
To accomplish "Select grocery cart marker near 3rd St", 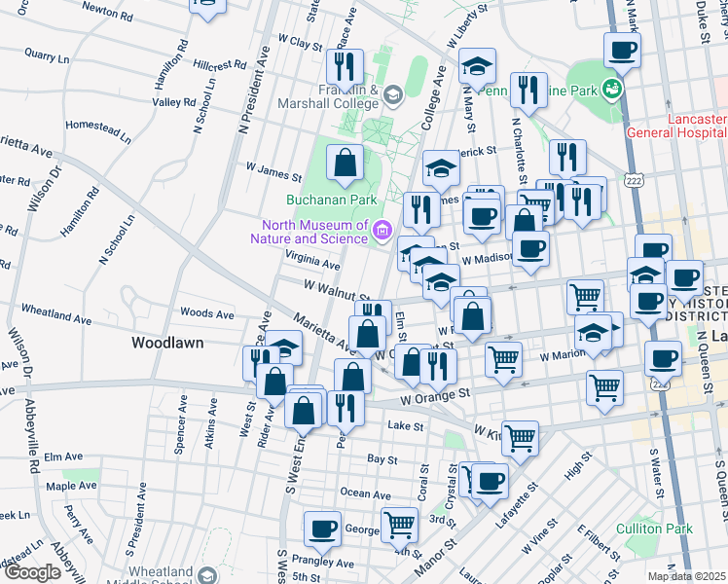I will click(x=399, y=527).
